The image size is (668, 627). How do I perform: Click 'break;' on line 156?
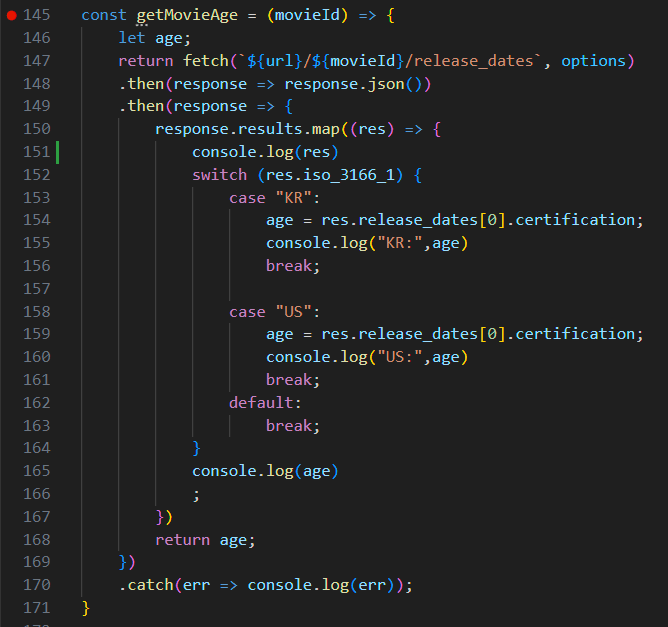point(293,266)
